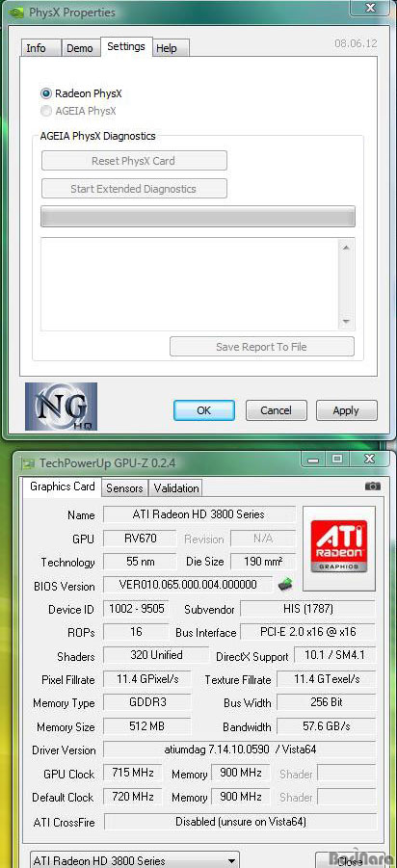This screenshot has width=397, height=868.
Task: Switch to the Sensors tab
Action: point(124,488)
